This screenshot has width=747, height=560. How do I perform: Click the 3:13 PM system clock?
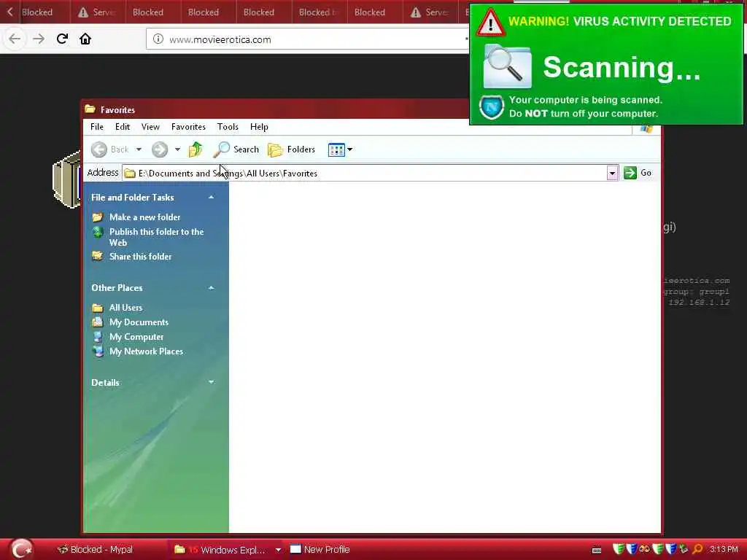724,550
